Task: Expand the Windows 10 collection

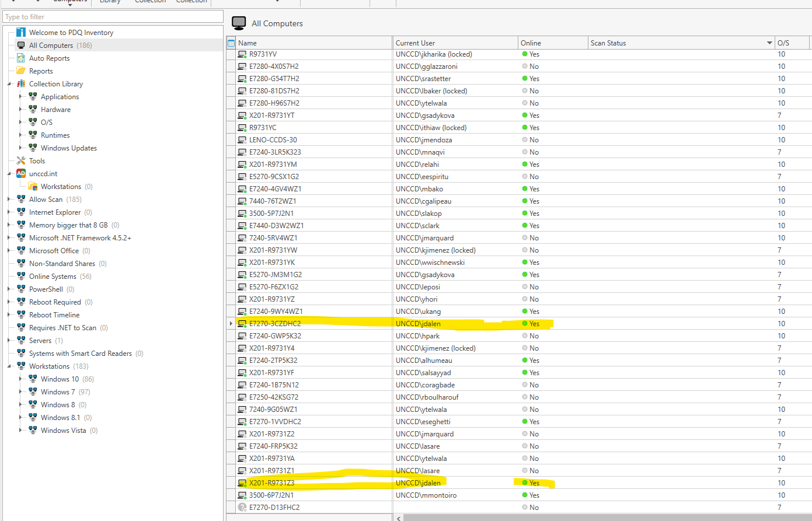Action: click(x=20, y=379)
